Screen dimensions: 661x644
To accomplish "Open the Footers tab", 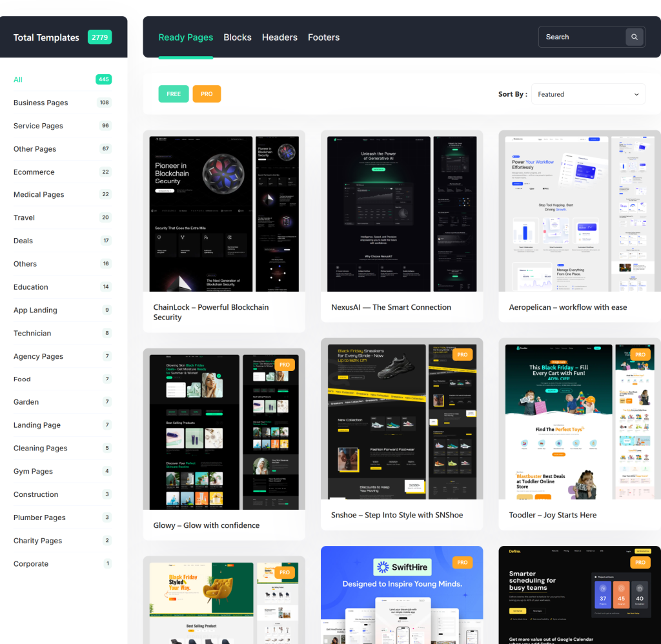I will click(x=323, y=37).
